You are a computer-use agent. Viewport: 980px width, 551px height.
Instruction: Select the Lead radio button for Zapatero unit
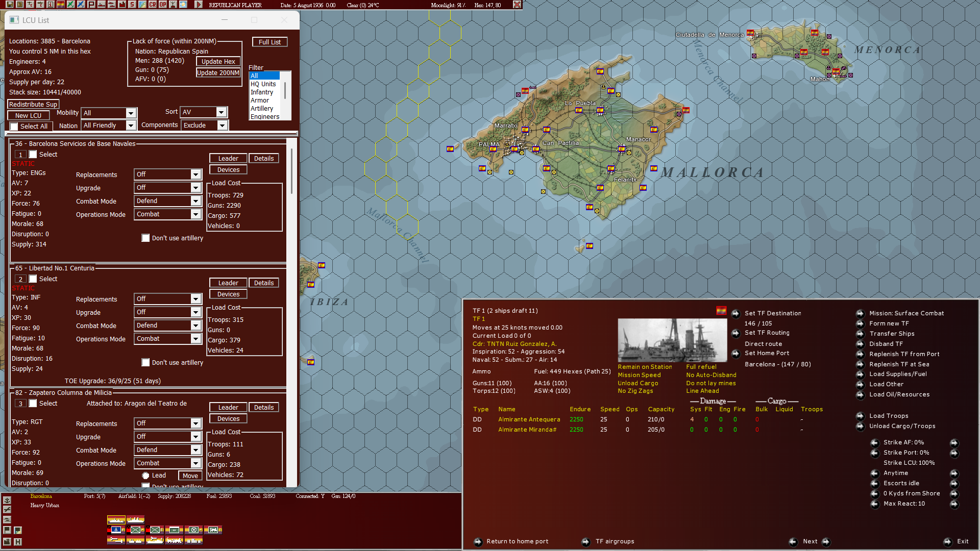[146, 475]
